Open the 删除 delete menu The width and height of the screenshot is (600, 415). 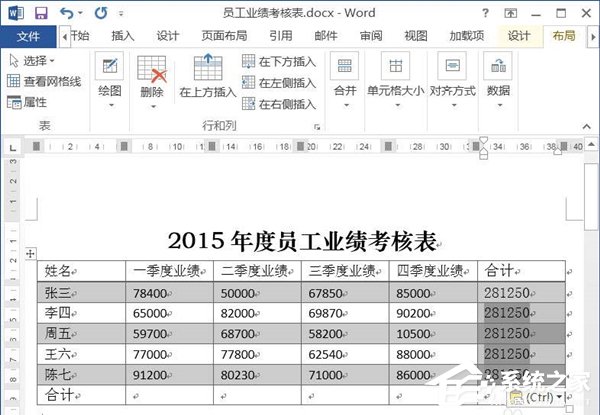(x=152, y=82)
